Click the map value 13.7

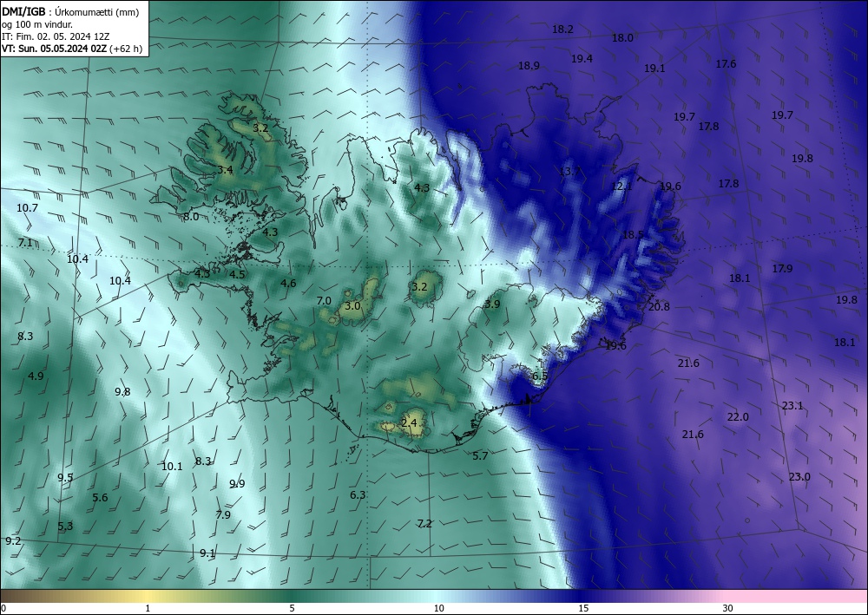[x=569, y=172]
